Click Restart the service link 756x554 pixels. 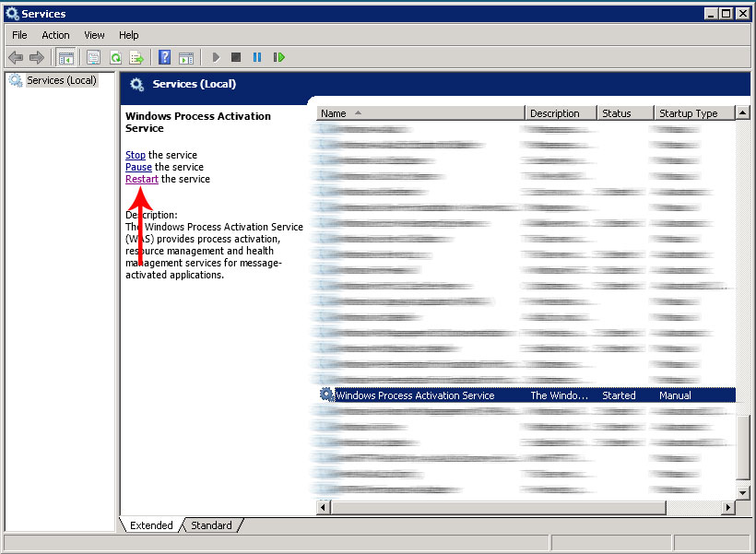(142, 179)
